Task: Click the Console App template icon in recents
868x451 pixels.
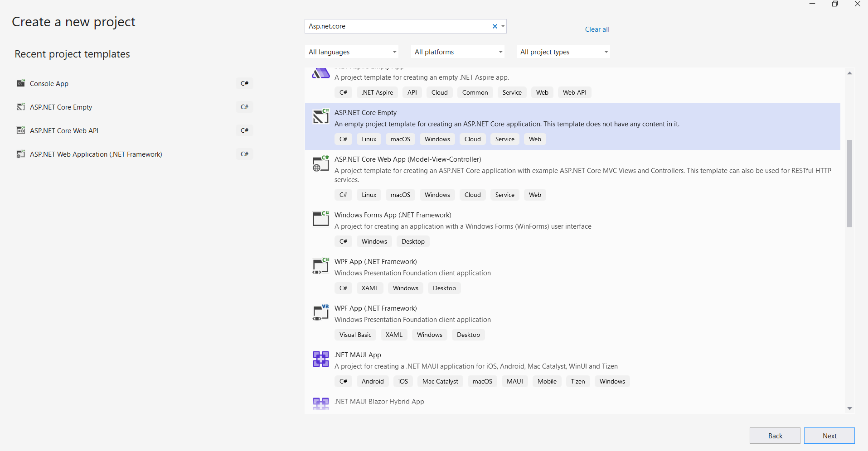Action: tap(20, 83)
